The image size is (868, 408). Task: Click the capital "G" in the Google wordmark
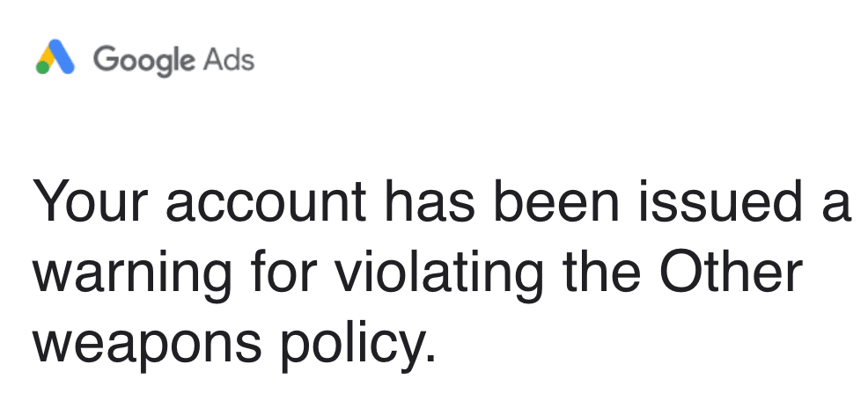tap(104, 60)
